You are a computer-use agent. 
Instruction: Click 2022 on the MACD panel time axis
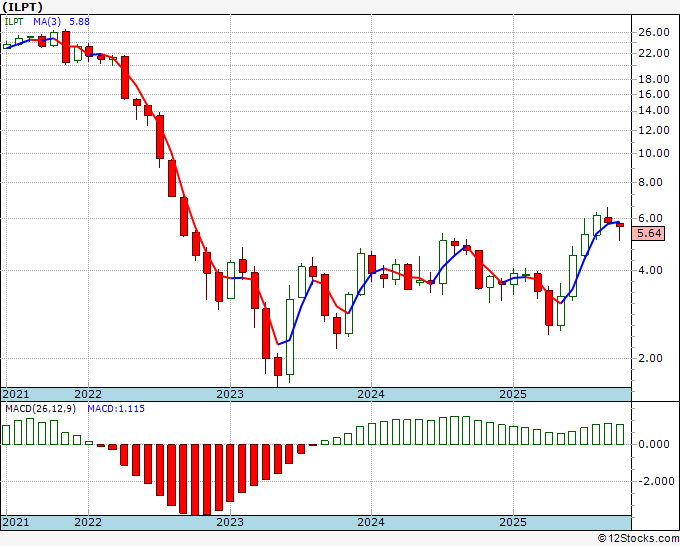pyautogui.click(x=88, y=523)
